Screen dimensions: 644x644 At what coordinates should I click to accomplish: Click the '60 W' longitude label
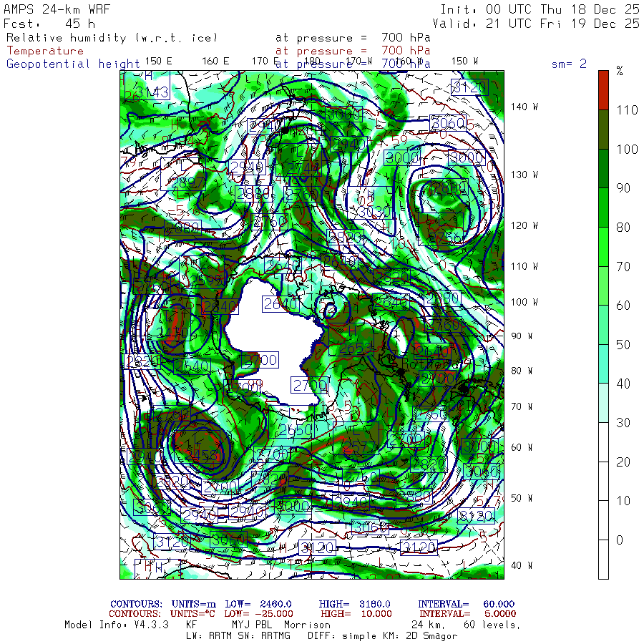522,447
